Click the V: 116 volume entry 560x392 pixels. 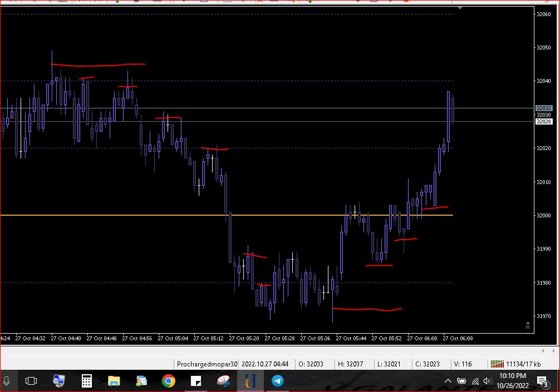[x=463, y=364]
